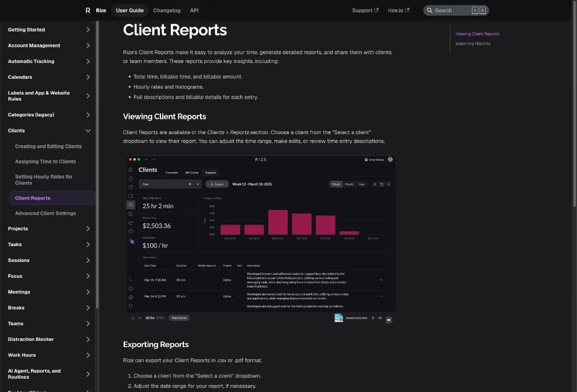Viewport: 577px width, 392px height.
Task: Select Client Reports in sidebar
Action: 53,198
